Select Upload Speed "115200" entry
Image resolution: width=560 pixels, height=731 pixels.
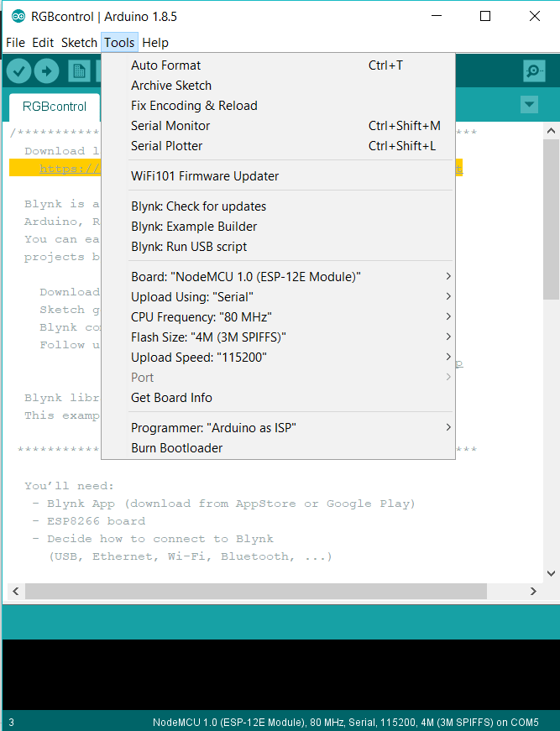(278, 358)
